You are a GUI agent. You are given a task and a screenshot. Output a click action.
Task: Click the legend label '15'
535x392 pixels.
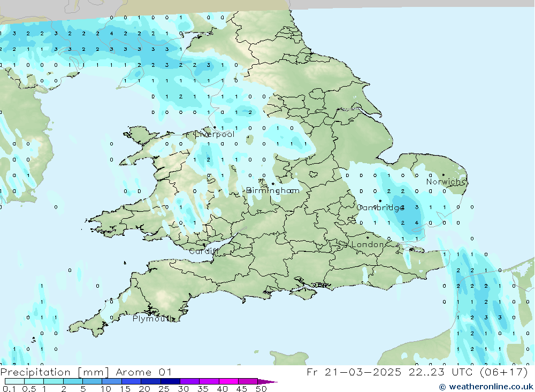[x=125, y=389]
